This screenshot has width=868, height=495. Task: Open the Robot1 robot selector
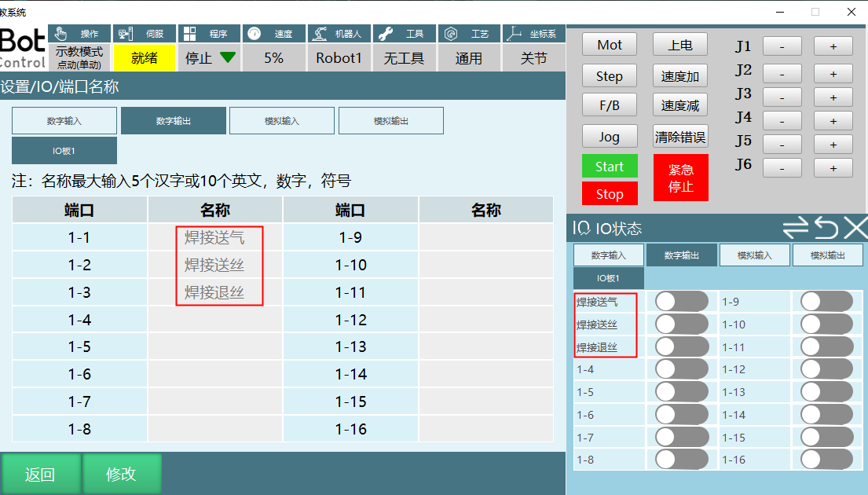pos(339,58)
